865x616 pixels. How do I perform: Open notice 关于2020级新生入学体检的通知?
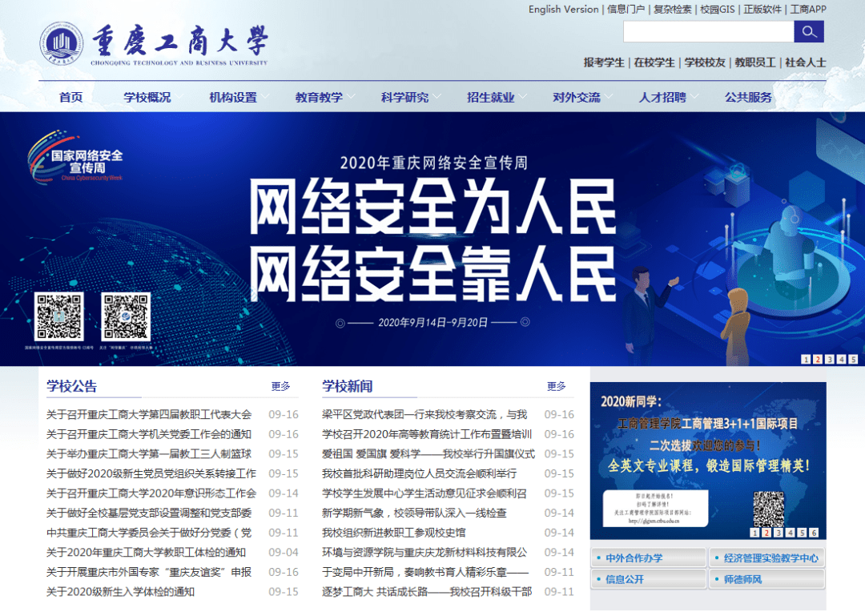click(x=120, y=592)
